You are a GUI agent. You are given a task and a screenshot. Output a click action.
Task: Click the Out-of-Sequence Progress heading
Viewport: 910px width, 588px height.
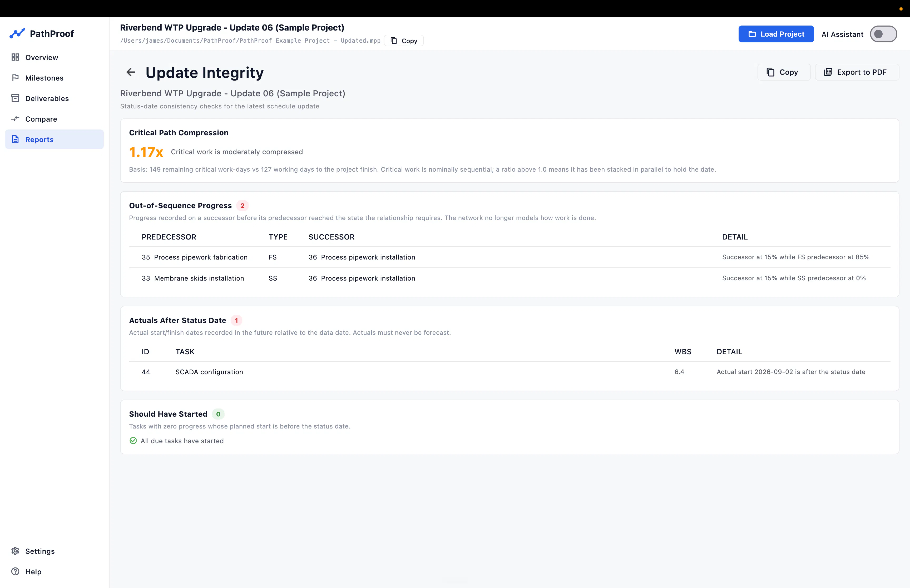[x=180, y=205]
